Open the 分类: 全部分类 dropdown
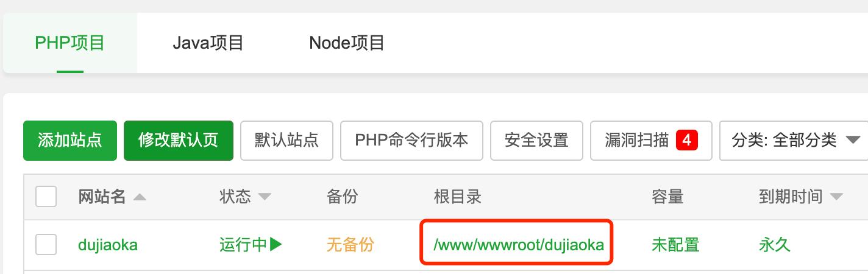Image resolution: width=868 pixels, height=274 pixels. 794,141
